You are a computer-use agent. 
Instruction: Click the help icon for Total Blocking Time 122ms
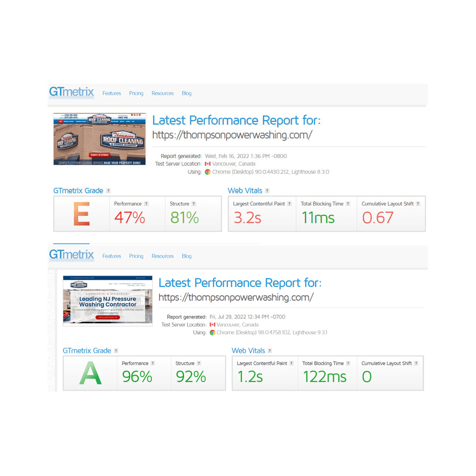[348, 363]
